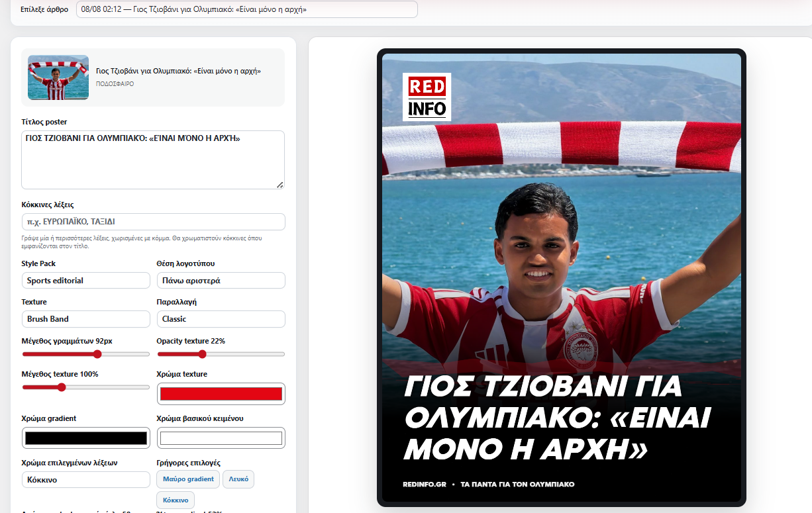Open the selected words color dropdown
Image resolution: width=812 pixels, height=513 pixels.
(85, 480)
